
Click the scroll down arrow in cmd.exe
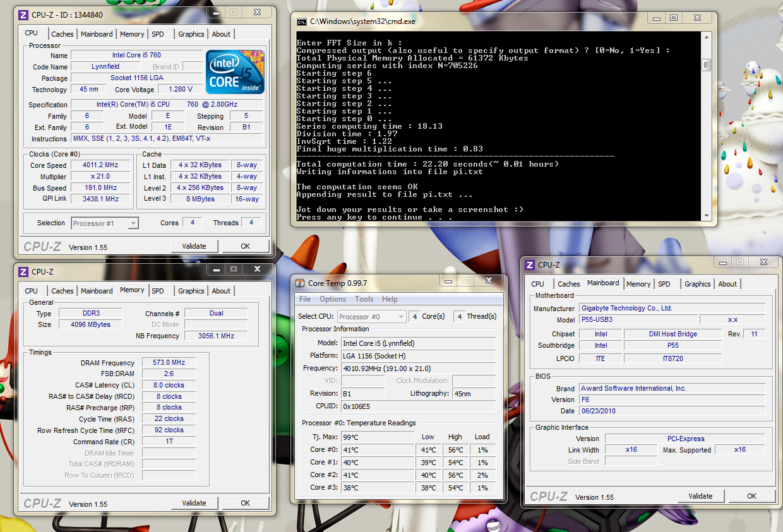coord(706,216)
